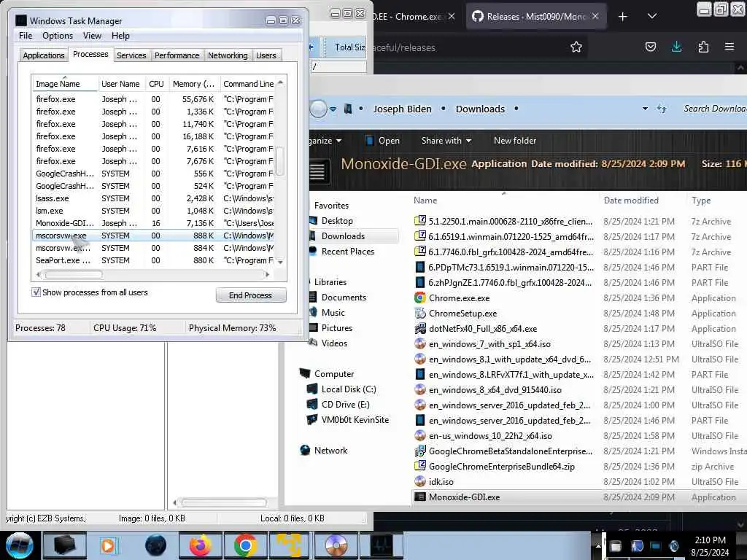
Task: Select Desktop in Favorites pane
Action: (x=337, y=221)
